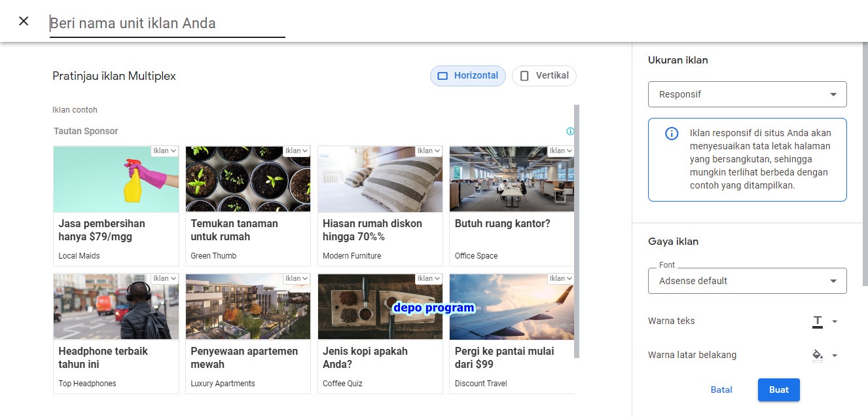This screenshot has height=417, width=868.
Task: Click 'Jasa pembersihan hanya $79/mgg' headline
Action: (102, 230)
